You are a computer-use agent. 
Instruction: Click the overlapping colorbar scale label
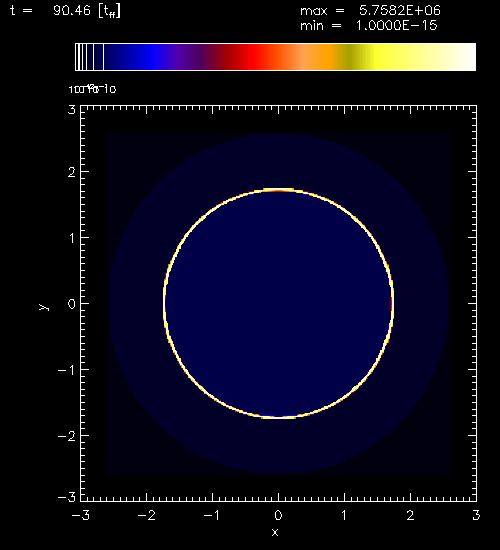point(92,89)
